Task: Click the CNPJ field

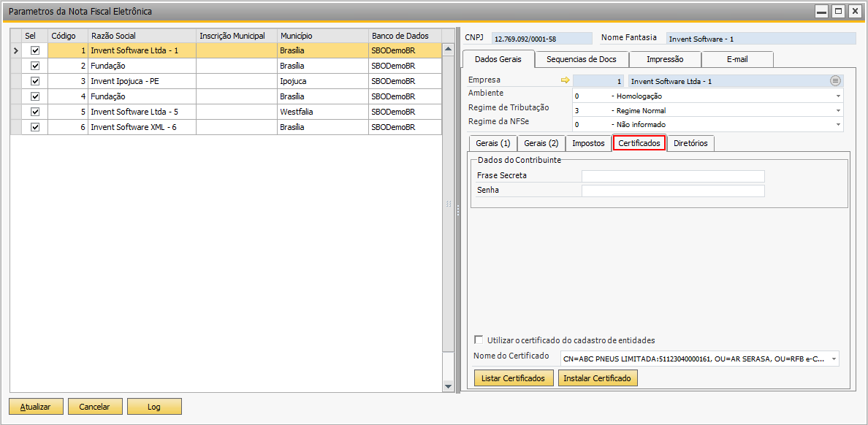Action: point(541,39)
